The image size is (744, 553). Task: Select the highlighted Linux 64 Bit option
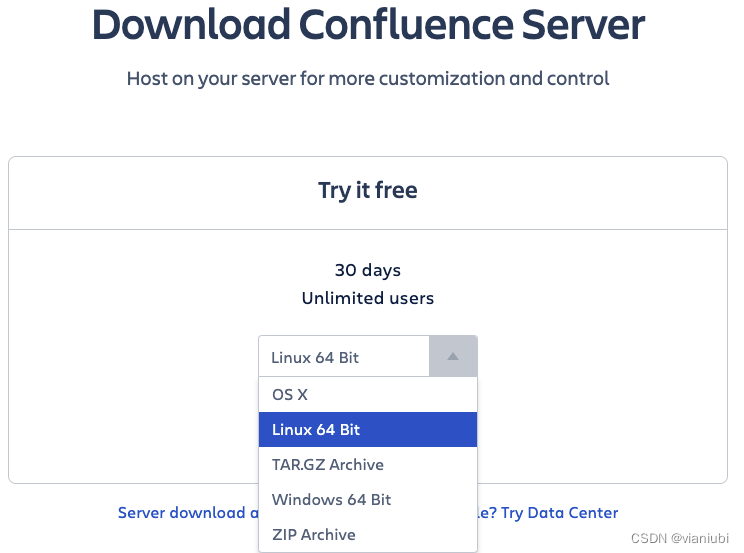coord(368,430)
